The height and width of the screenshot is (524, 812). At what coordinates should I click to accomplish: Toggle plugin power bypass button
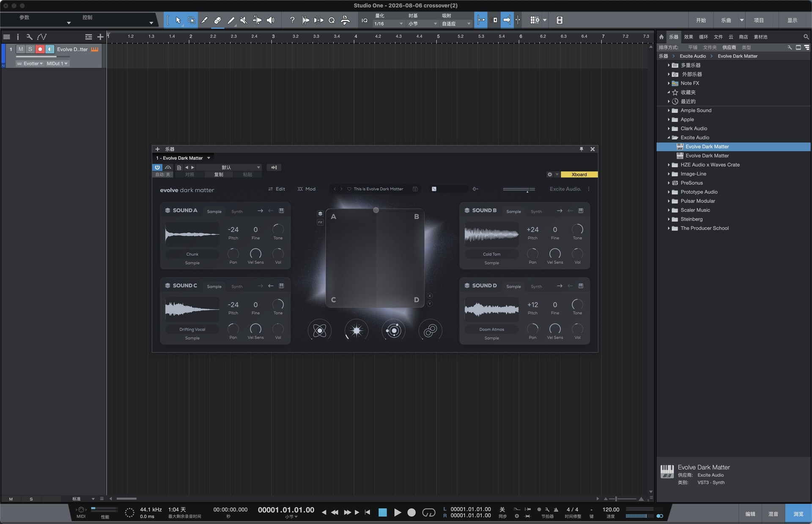click(x=157, y=167)
